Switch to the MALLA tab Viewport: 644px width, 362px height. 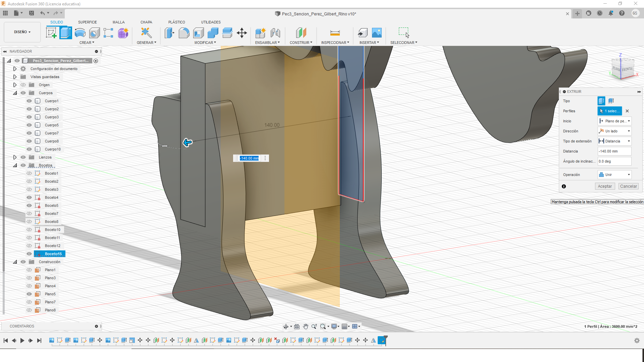click(118, 22)
